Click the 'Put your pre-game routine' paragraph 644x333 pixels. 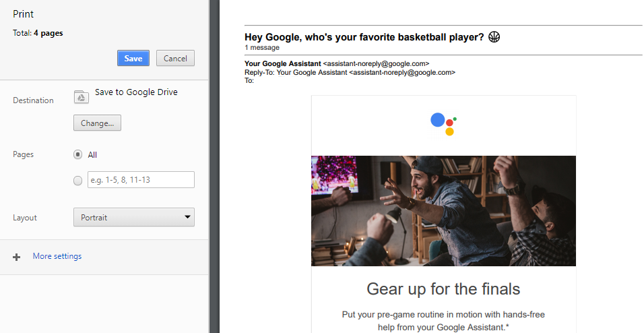(443, 321)
